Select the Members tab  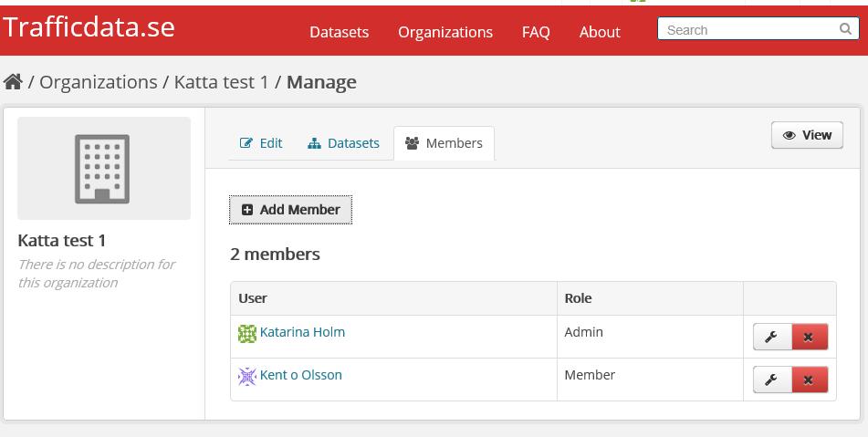pyautogui.click(x=444, y=143)
